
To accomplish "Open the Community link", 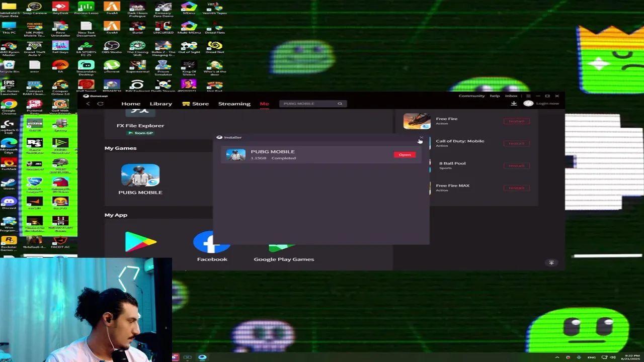I will [471, 96].
